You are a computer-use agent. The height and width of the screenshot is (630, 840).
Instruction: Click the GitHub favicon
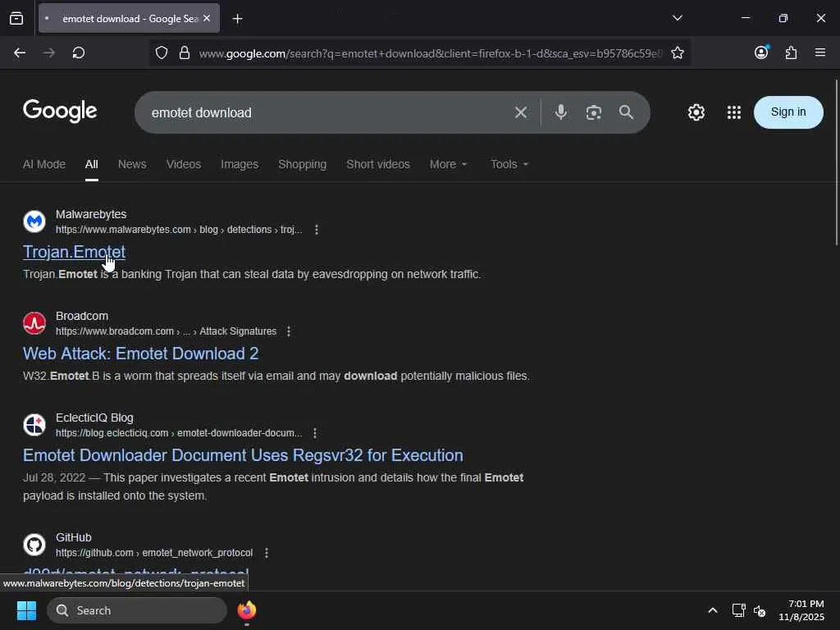click(x=34, y=545)
